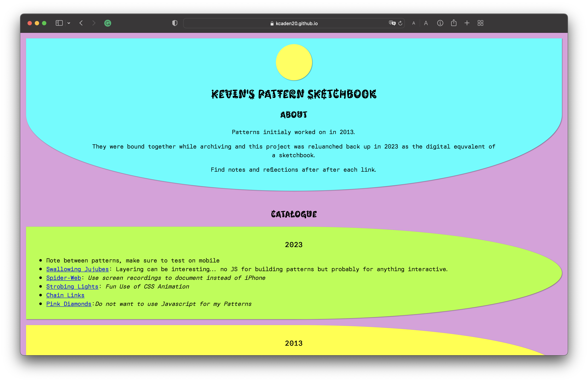This screenshot has height=382, width=588.
Task: Click the kcaden20.github.io address bar
Action: (x=294, y=23)
